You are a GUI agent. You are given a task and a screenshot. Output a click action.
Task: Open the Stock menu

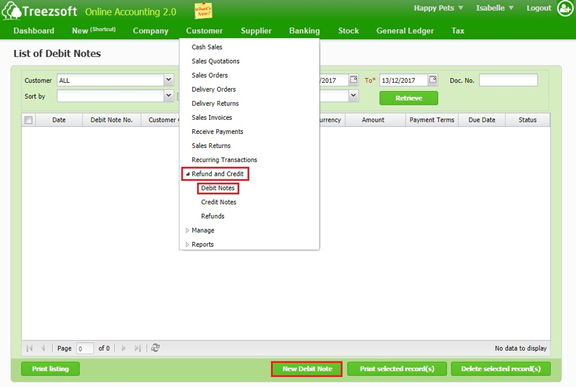tap(348, 31)
